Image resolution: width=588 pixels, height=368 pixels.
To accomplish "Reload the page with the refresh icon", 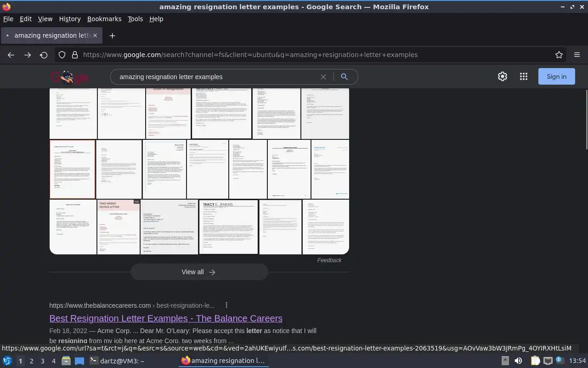I will [x=44, y=55].
